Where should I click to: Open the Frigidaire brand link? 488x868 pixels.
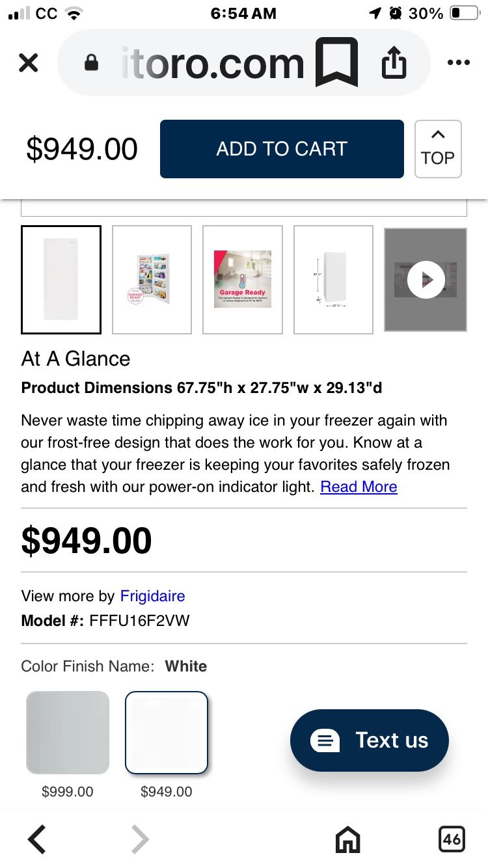[x=152, y=596]
